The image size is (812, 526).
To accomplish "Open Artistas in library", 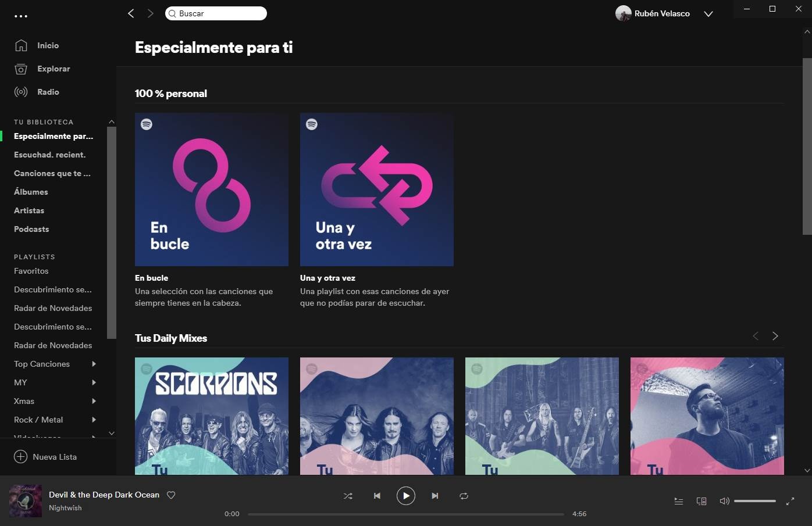I will click(x=29, y=210).
